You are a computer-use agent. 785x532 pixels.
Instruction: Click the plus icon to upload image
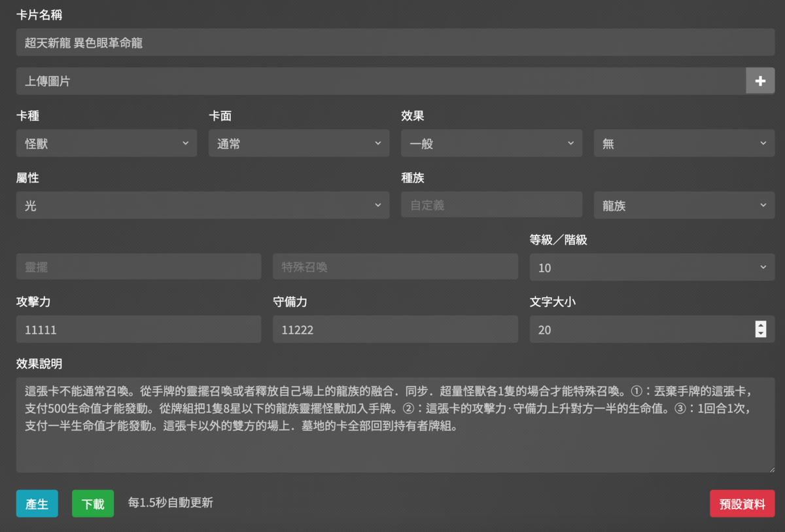pos(760,81)
